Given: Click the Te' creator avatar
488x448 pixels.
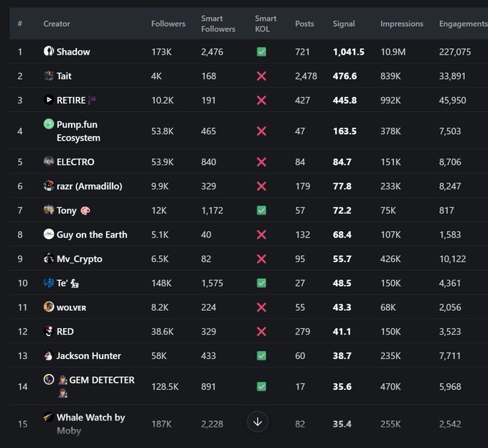Looking at the screenshot, I should (49, 282).
